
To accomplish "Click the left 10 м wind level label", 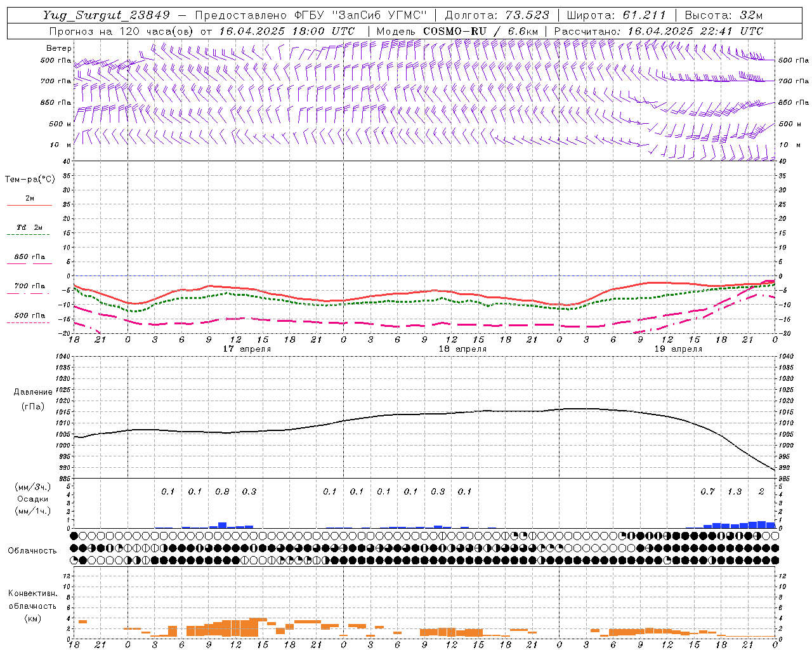I will tap(60, 145).
